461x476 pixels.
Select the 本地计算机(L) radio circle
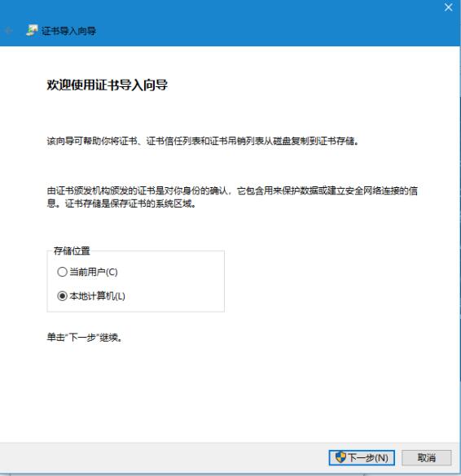[x=62, y=296]
